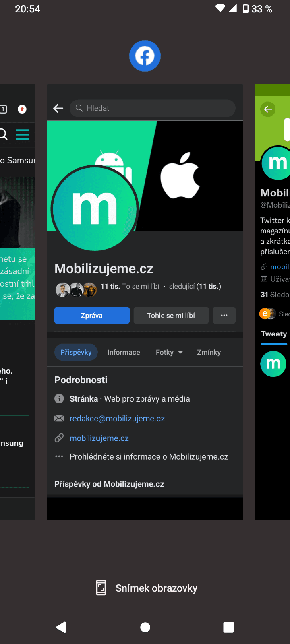This screenshot has width=290, height=644.
Task: Tap the blue Zpráva button
Action: point(92,315)
